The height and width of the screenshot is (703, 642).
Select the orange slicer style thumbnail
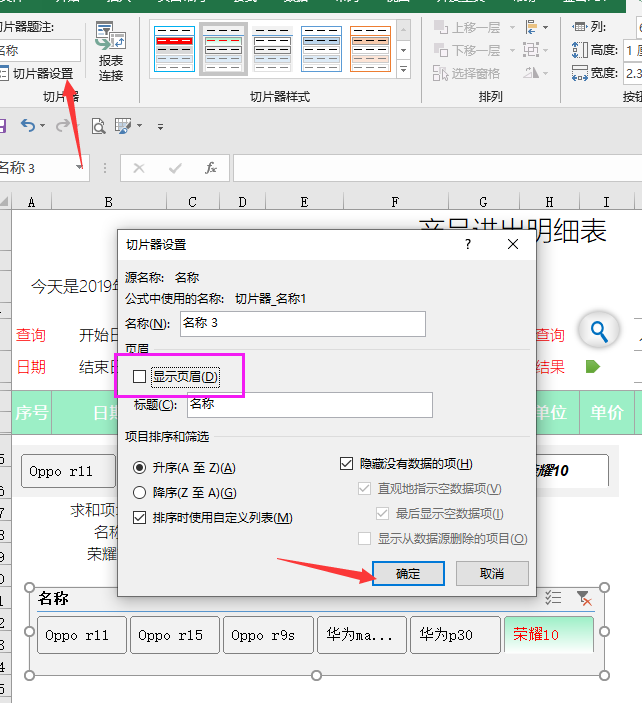tap(370, 49)
